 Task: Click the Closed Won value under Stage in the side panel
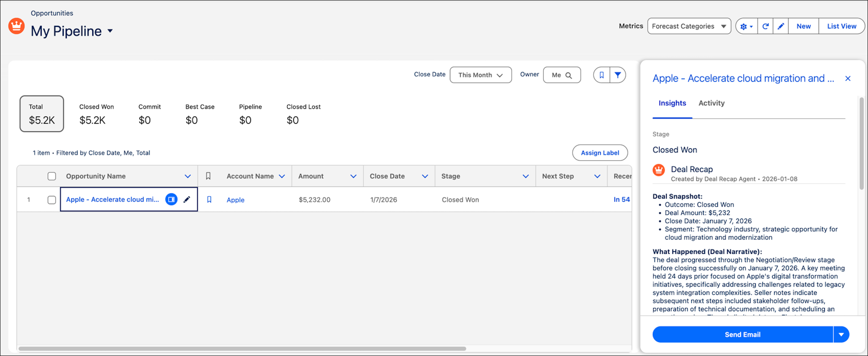(675, 150)
